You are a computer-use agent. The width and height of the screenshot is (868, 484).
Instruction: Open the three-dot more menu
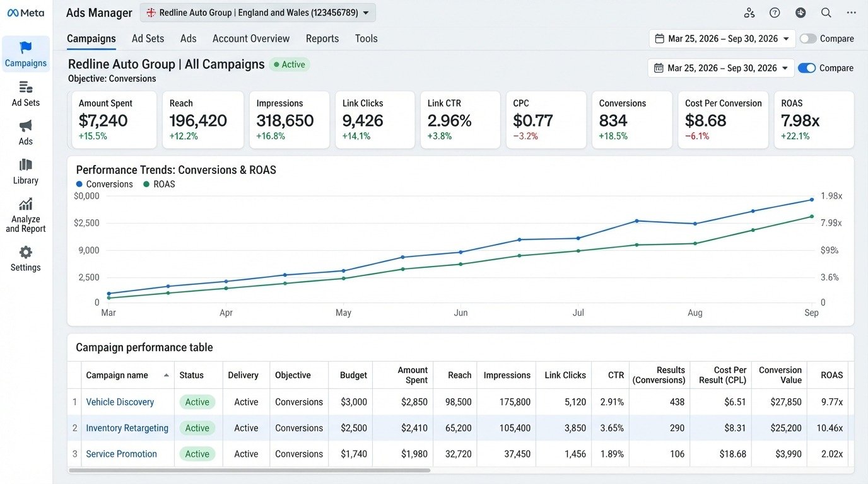(852, 13)
